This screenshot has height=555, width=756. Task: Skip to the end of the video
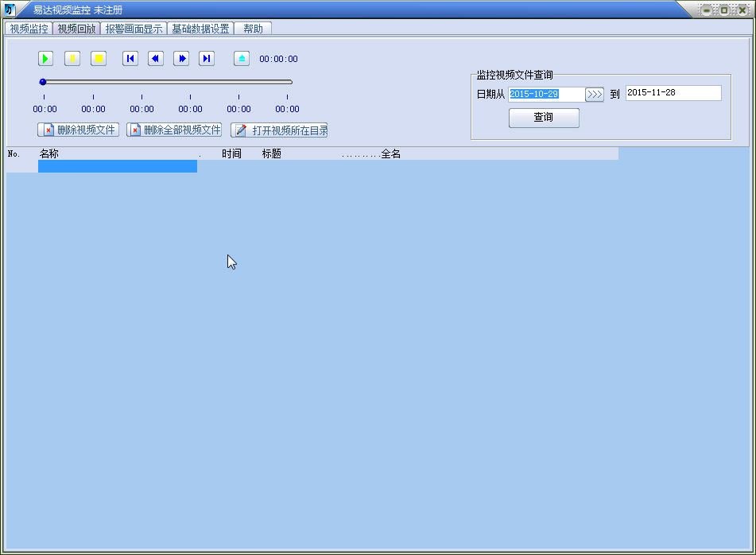207,59
